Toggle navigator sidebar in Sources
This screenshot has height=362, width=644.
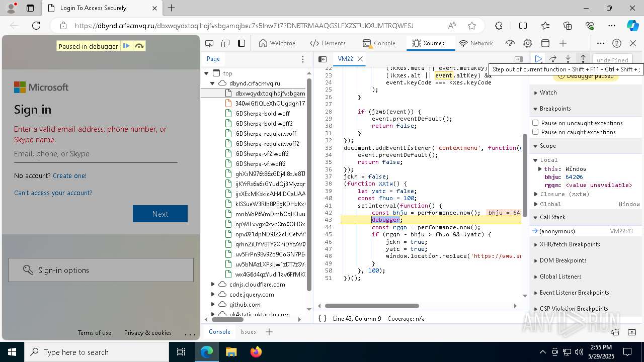[x=323, y=59]
